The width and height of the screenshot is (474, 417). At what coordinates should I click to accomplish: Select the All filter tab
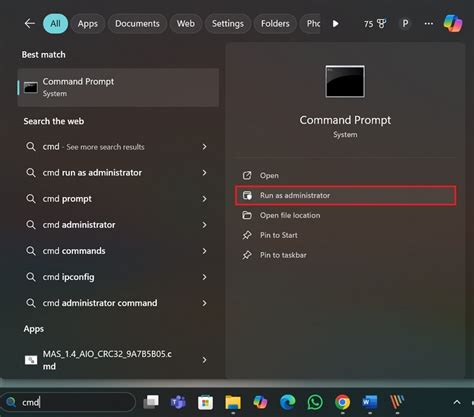click(x=55, y=24)
